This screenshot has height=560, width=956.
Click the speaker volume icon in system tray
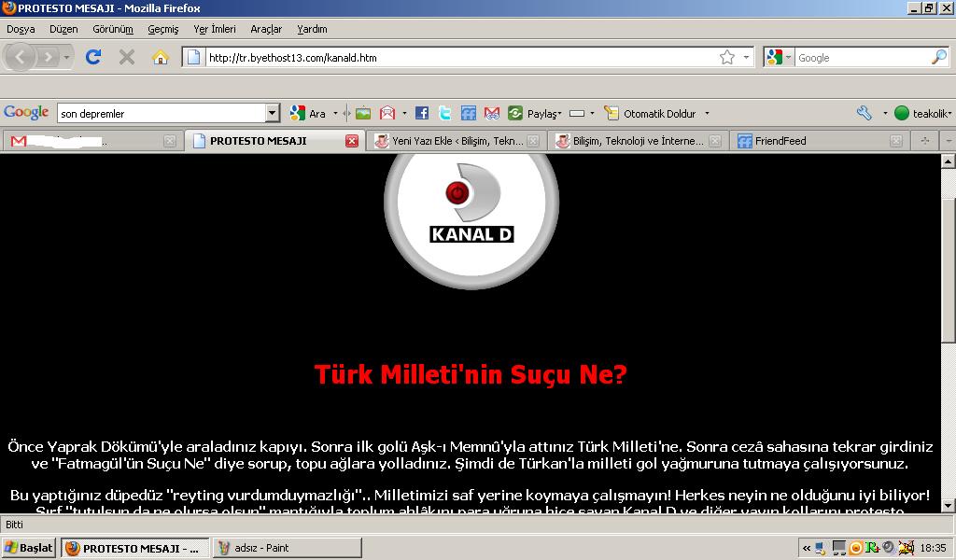(x=889, y=548)
